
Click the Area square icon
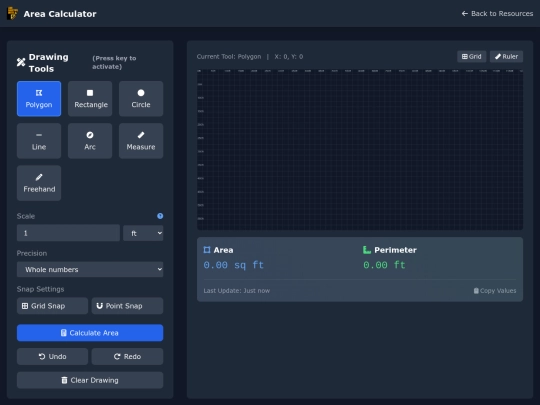point(207,250)
